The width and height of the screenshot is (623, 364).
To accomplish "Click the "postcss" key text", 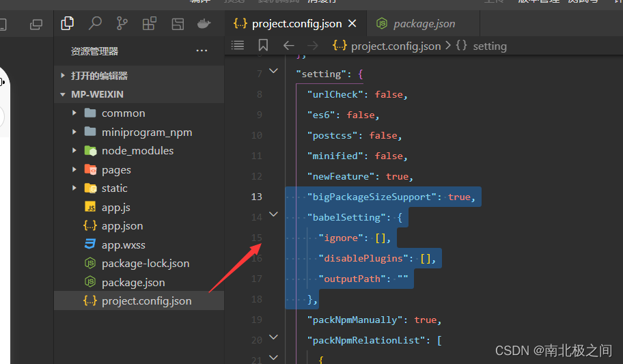I will click(333, 135).
